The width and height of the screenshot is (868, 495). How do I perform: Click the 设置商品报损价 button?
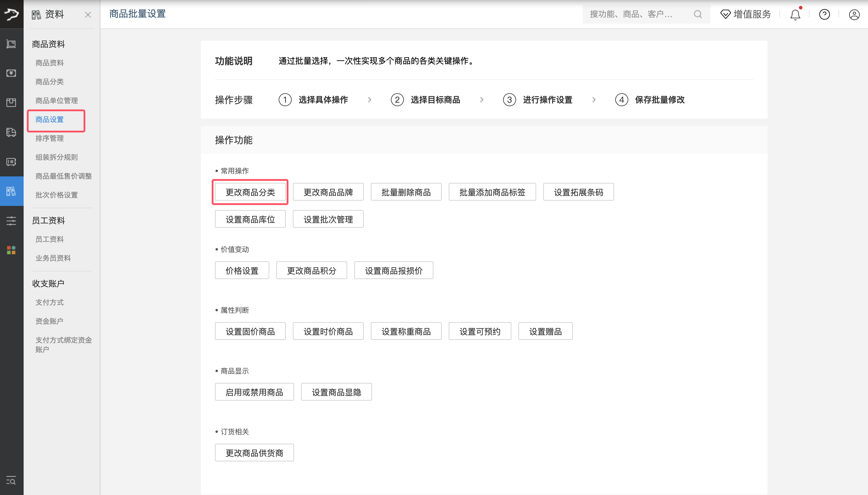click(394, 271)
